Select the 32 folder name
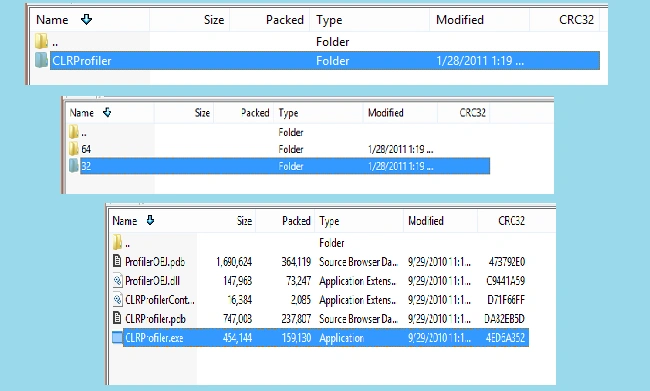Viewport: 650px width, 391px height. pos(86,166)
